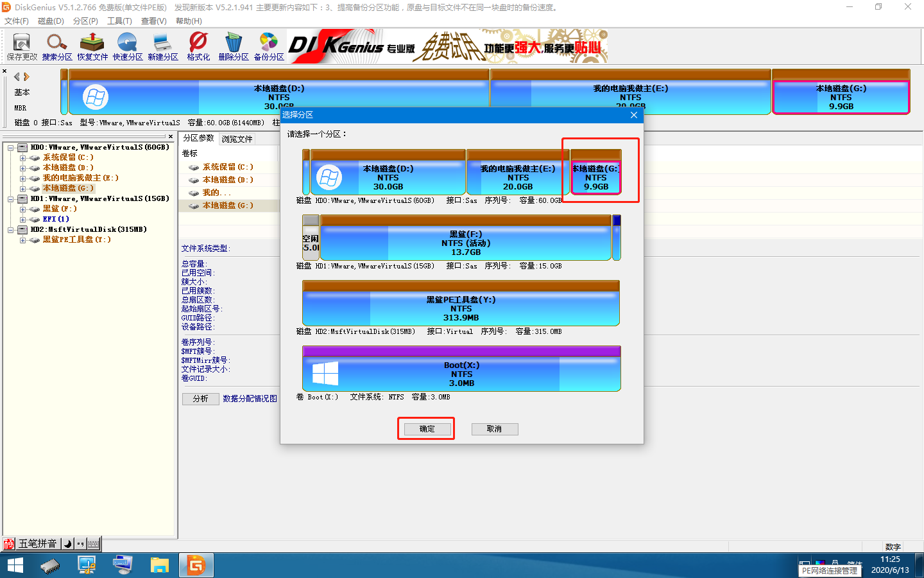Select dialog partition 黑鲨(F:) 13.7GB
The image size is (924, 578).
(466, 238)
